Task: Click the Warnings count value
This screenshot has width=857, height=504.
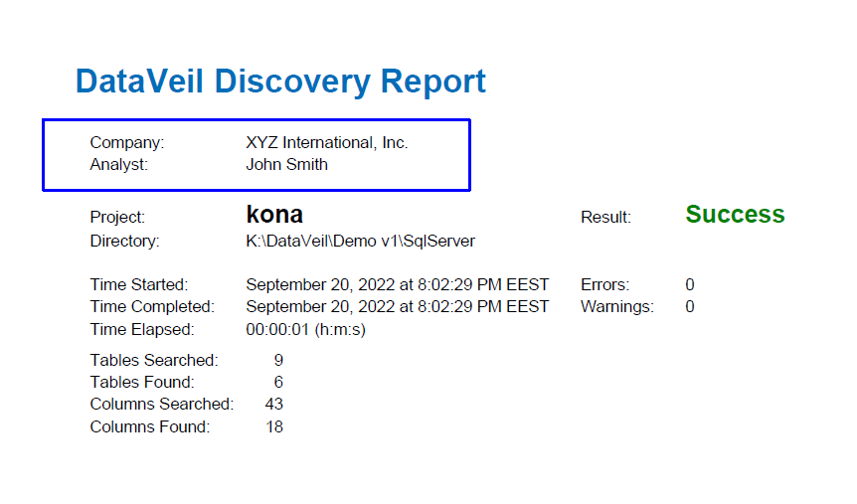Action: click(x=690, y=306)
